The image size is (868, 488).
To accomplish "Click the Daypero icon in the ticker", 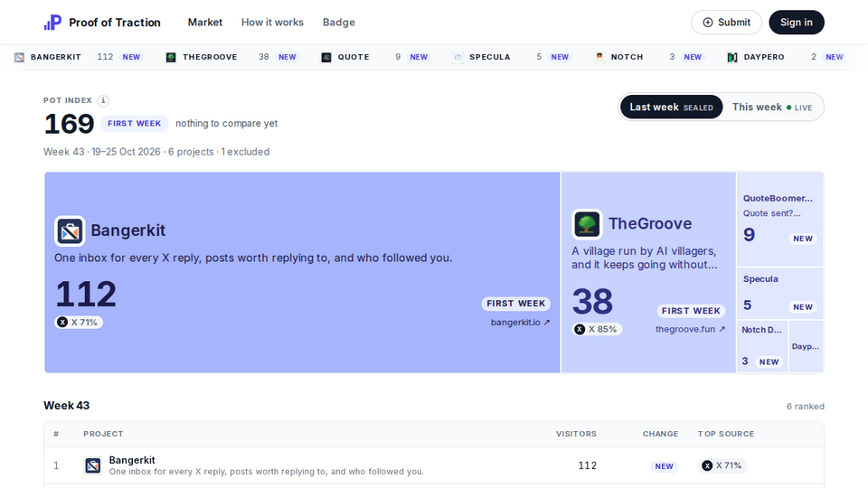I will pos(732,57).
